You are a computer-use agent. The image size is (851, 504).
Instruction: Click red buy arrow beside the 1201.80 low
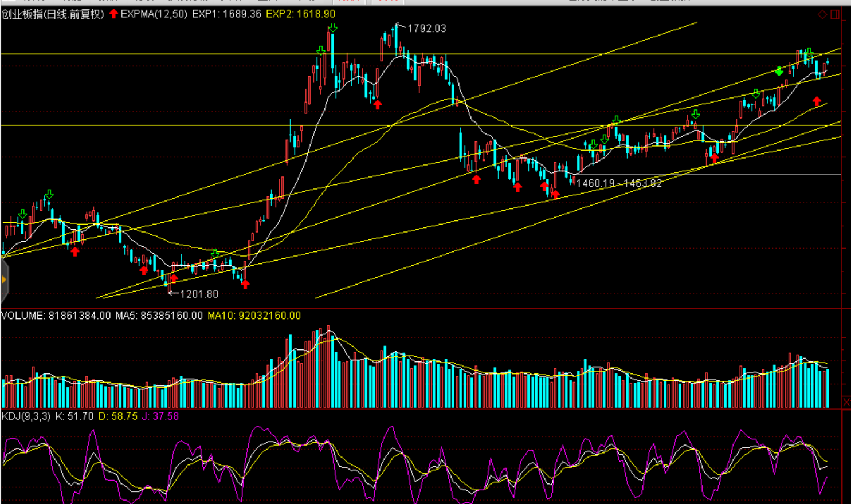coord(174,279)
